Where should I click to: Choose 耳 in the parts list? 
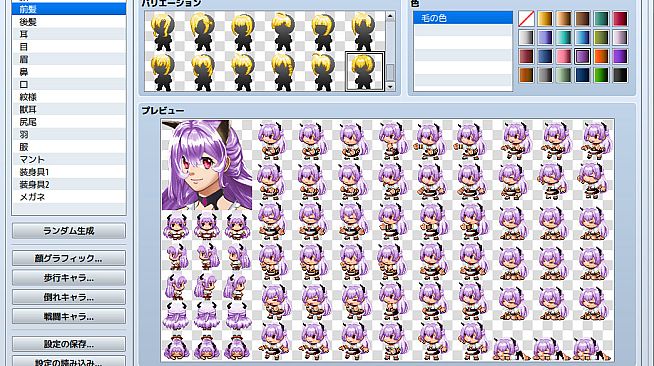click(x=69, y=34)
